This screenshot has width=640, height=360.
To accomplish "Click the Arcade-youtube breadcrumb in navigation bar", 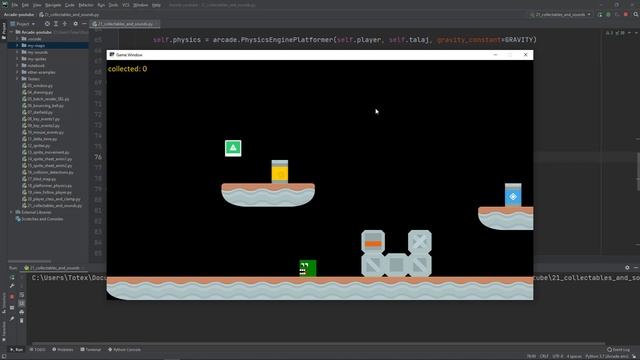I will [19, 15].
